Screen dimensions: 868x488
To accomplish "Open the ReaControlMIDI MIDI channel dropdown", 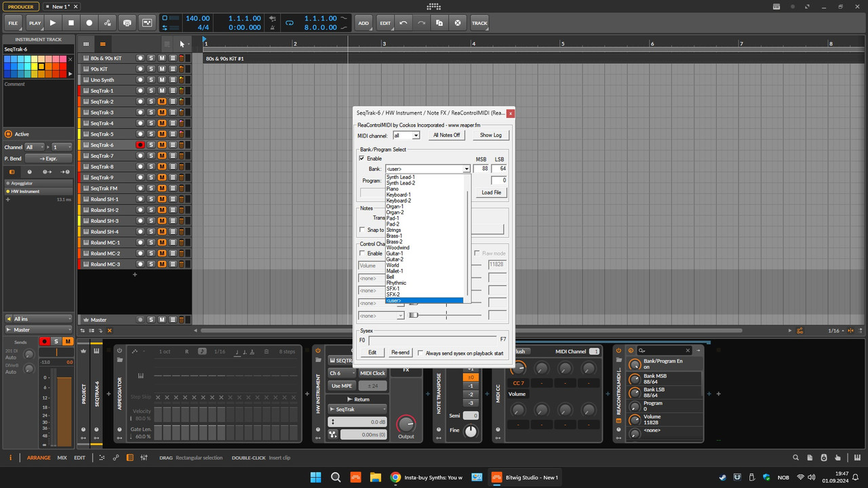I will click(x=406, y=136).
